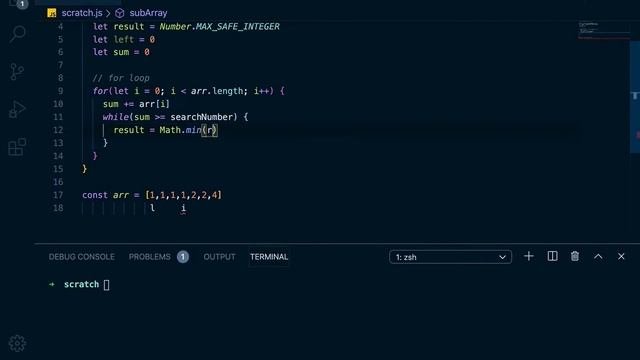The height and width of the screenshot is (360, 640).
Task: Click the underlined 'i' marker on line 18
Action: pyautogui.click(x=183, y=208)
